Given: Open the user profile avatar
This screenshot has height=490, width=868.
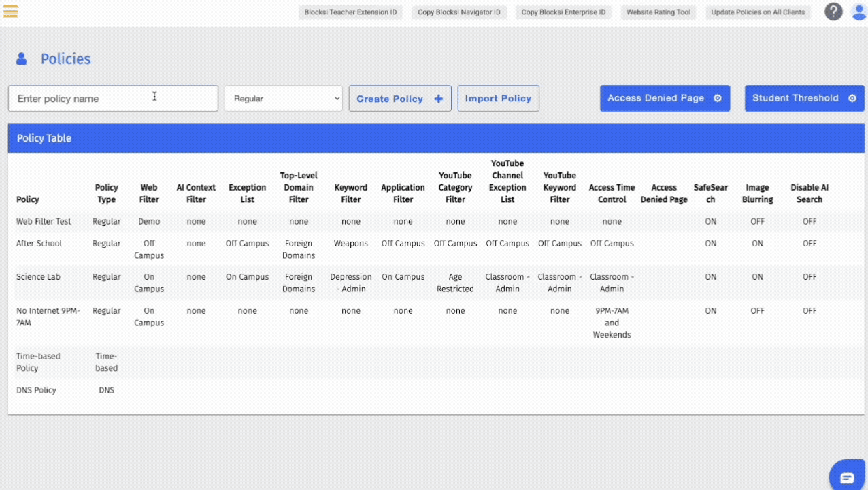Looking at the screenshot, I should [x=858, y=12].
